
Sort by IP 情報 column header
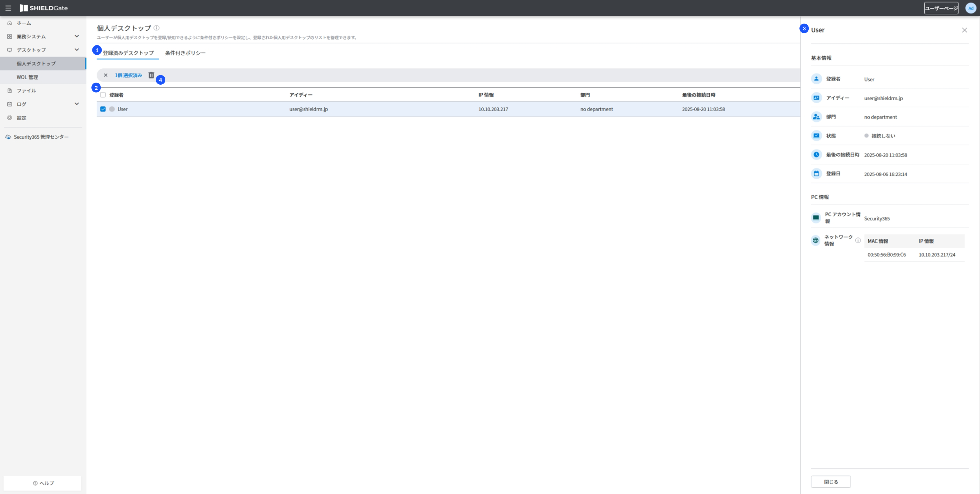click(x=486, y=95)
